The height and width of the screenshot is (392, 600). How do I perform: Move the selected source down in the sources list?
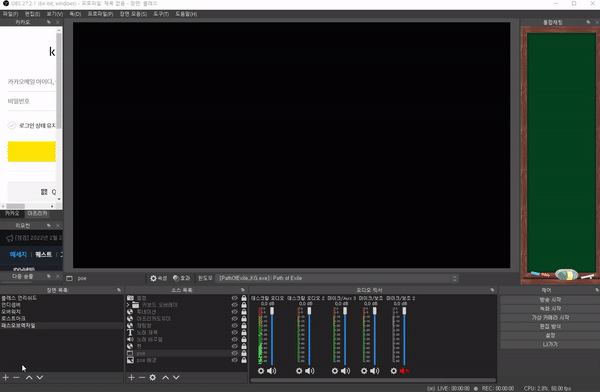click(176, 377)
